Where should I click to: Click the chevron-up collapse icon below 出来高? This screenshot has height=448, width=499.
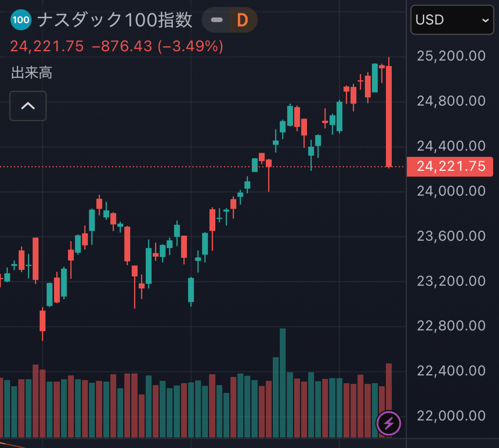27,106
